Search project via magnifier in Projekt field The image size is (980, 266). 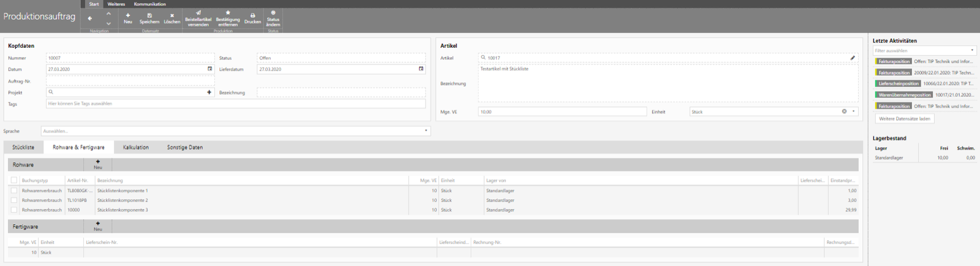point(51,92)
